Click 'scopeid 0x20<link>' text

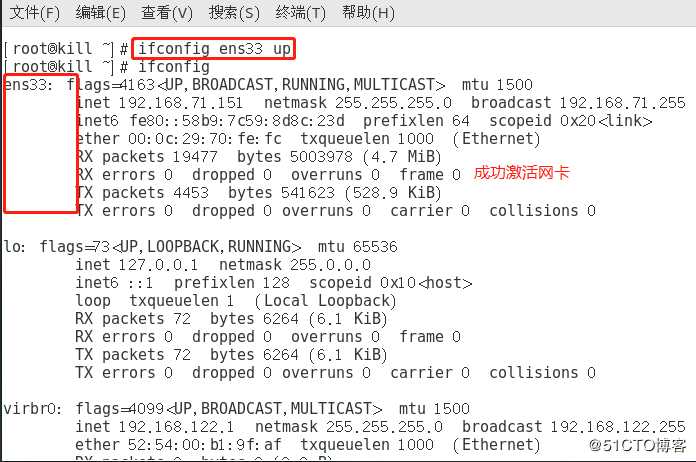click(x=571, y=121)
